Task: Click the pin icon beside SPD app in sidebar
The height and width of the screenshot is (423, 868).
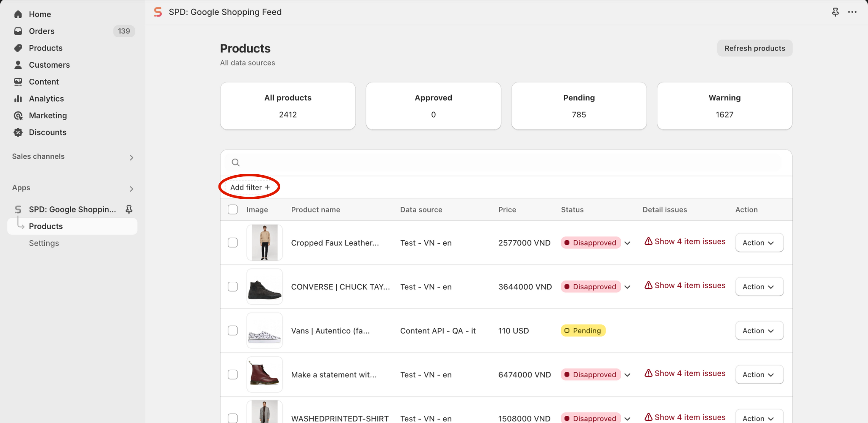Action: pos(129,209)
